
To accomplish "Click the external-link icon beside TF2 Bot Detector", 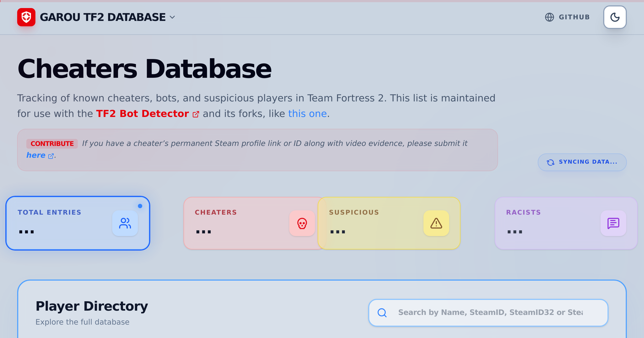I will [x=196, y=114].
